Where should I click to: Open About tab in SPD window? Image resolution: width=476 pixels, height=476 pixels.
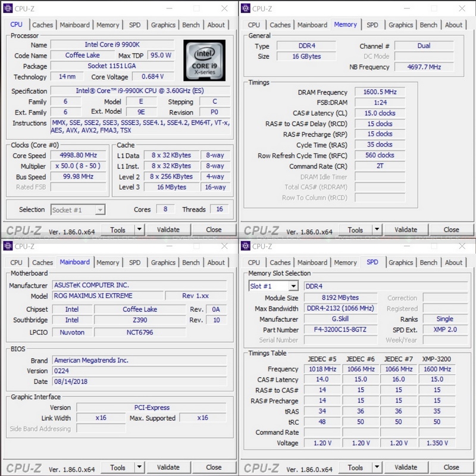[x=454, y=262]
